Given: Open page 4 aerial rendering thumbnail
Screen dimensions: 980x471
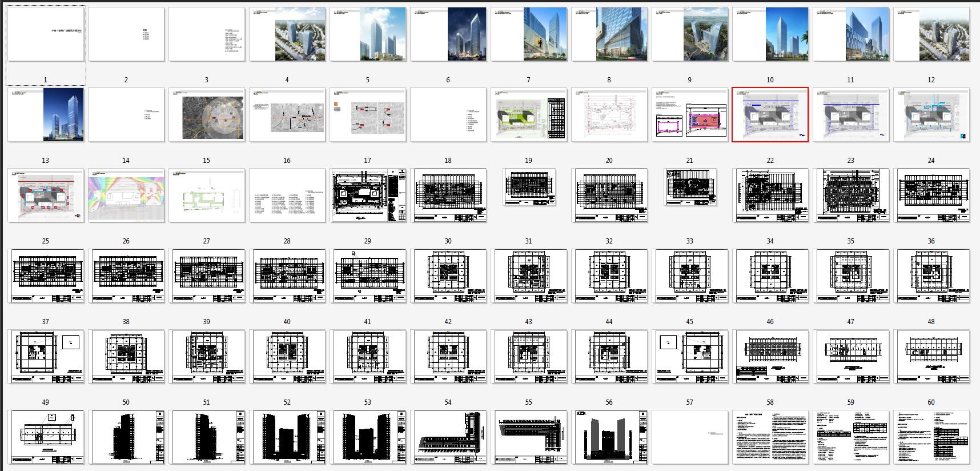Looking at the screenshot, I should click(287, 34).
